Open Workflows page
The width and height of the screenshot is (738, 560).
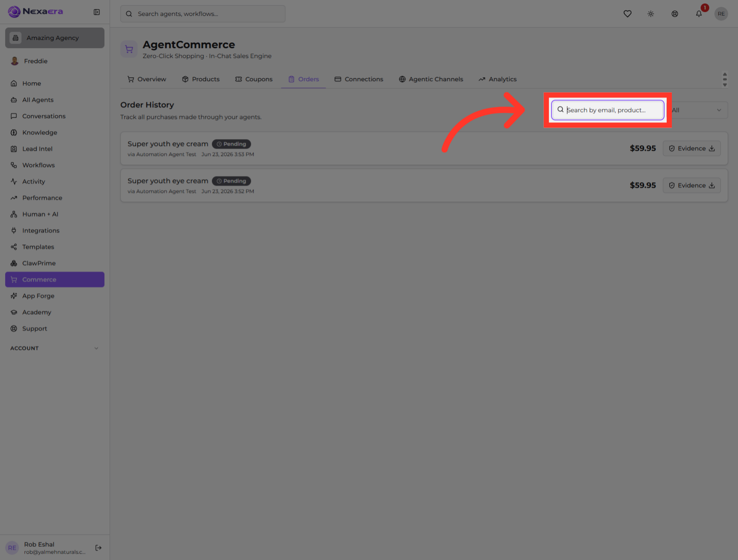(55, 165)
